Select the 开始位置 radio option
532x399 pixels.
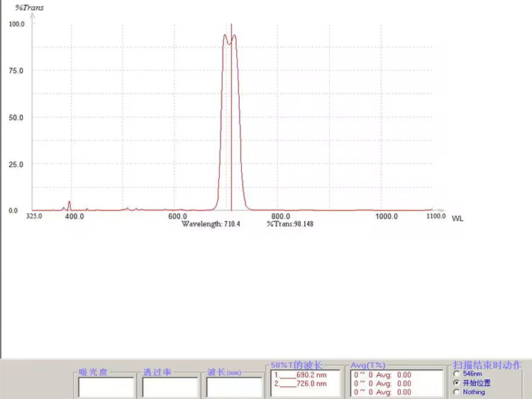tap(457, 383)
